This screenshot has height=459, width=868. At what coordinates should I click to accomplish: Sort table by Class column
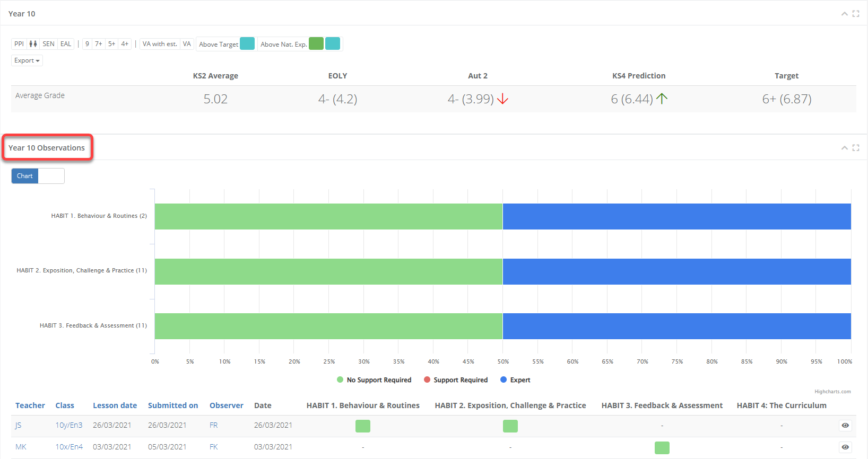coord(65,405)
